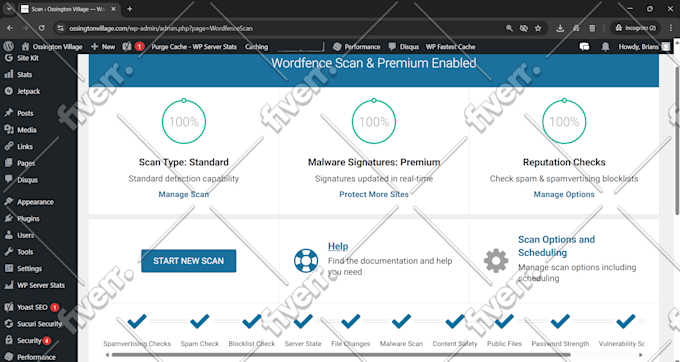Click the WordPress logo in admin bar
This screenshot has width=680, height=362.
pyautogui.click(x=8, y=46)
